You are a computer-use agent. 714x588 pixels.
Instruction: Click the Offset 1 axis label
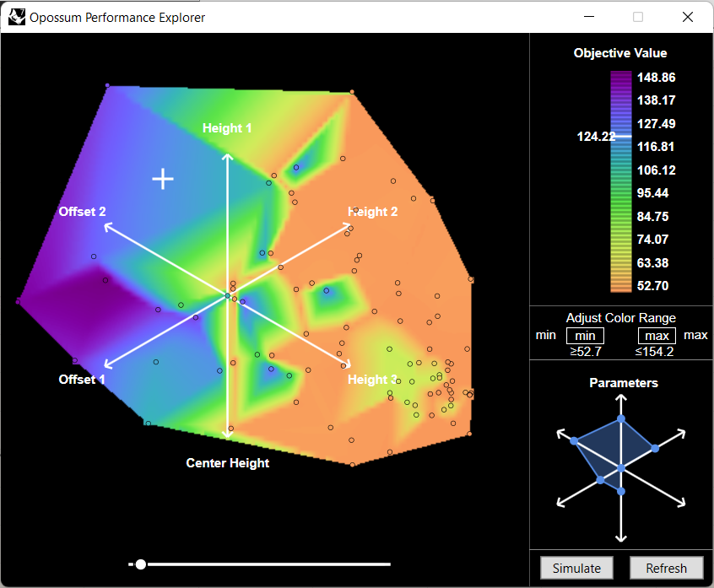point(82,380)
